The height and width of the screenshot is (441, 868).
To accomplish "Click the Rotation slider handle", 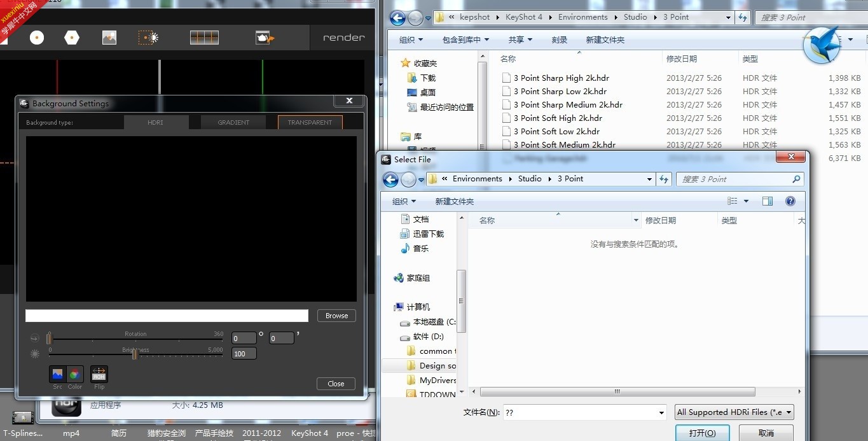I will click(49, 339).
